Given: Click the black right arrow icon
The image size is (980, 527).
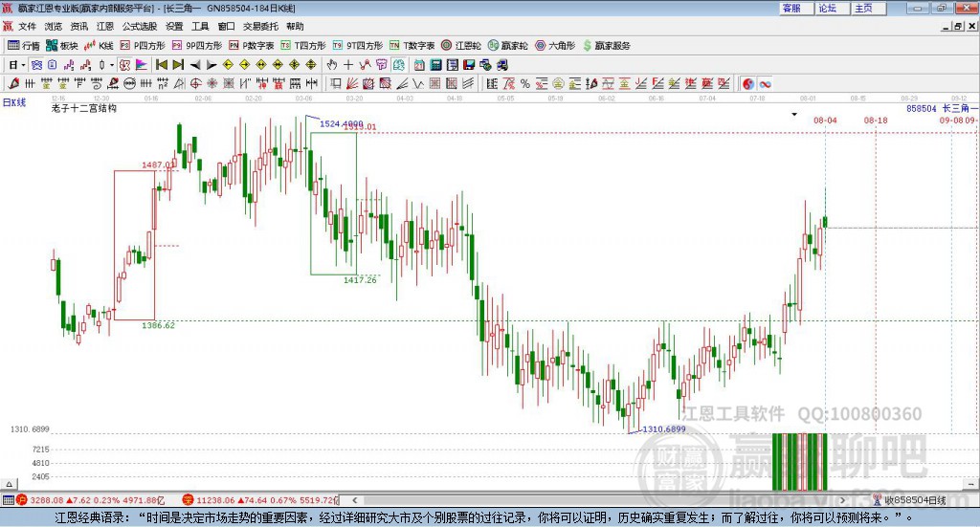Looking at the screenshot, I should pyautogui.click(x=212, y=65).
